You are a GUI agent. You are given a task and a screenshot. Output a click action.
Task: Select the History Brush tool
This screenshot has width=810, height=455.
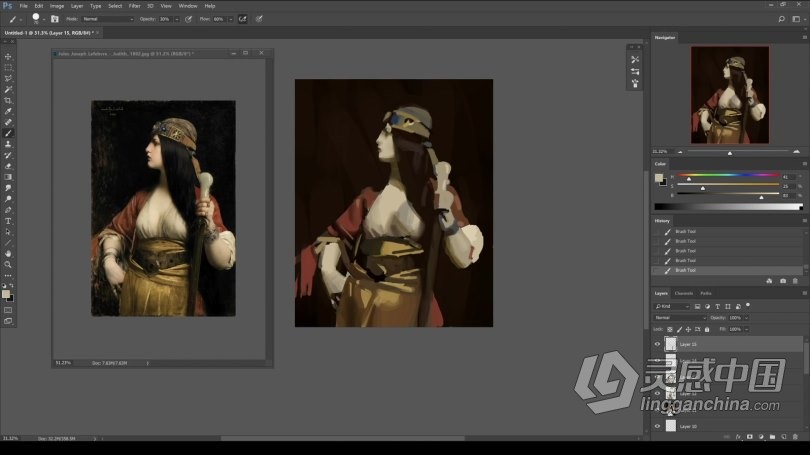coord(8,155)
